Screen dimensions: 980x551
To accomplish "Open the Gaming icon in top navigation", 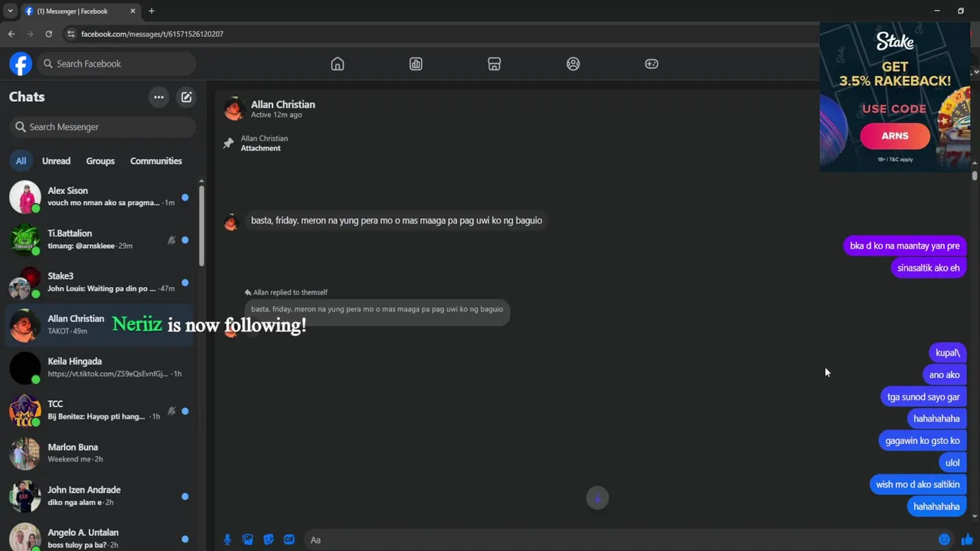I will pos(652,64).
